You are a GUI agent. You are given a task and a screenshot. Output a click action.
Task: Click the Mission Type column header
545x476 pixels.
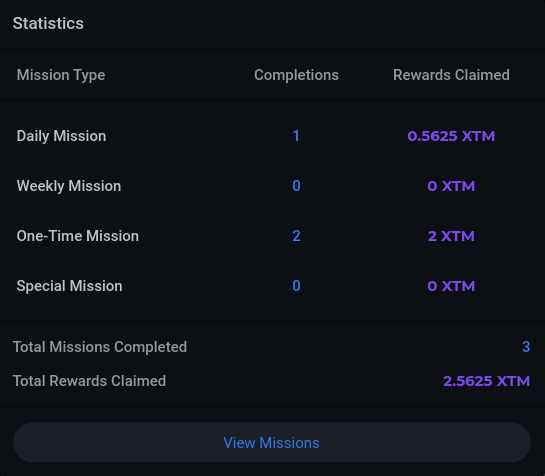[x=61, y=75]
